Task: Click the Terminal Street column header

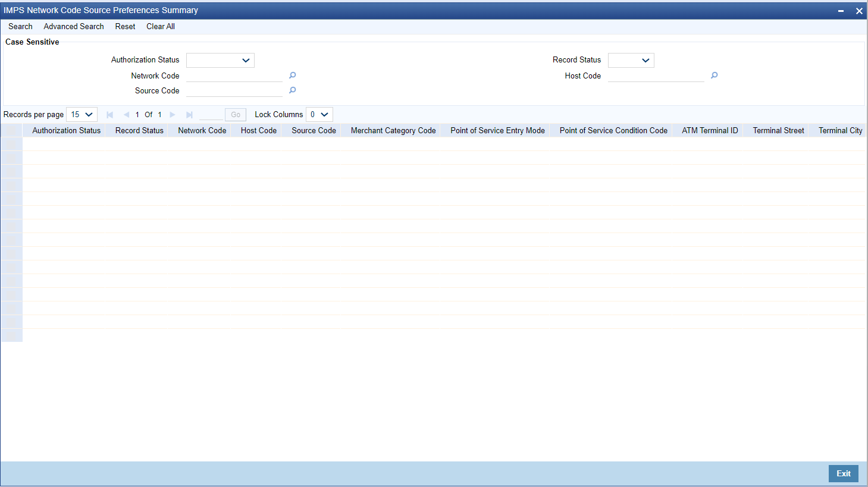Action: pos(778,131)
